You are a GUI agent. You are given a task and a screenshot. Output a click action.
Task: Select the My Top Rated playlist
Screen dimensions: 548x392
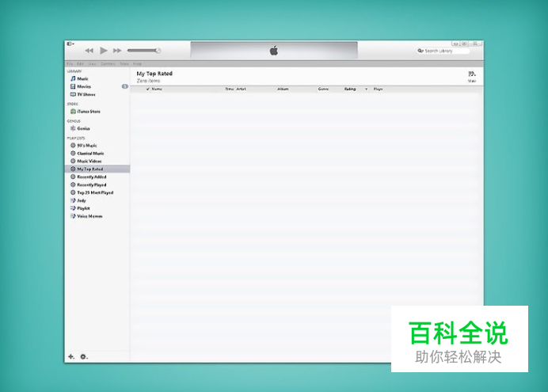pos(97,169)
